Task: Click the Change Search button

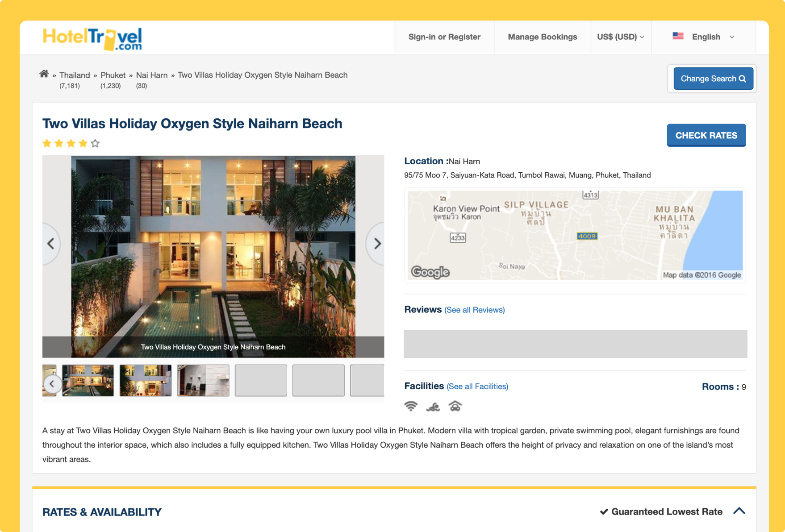Action: coord(713,79)
